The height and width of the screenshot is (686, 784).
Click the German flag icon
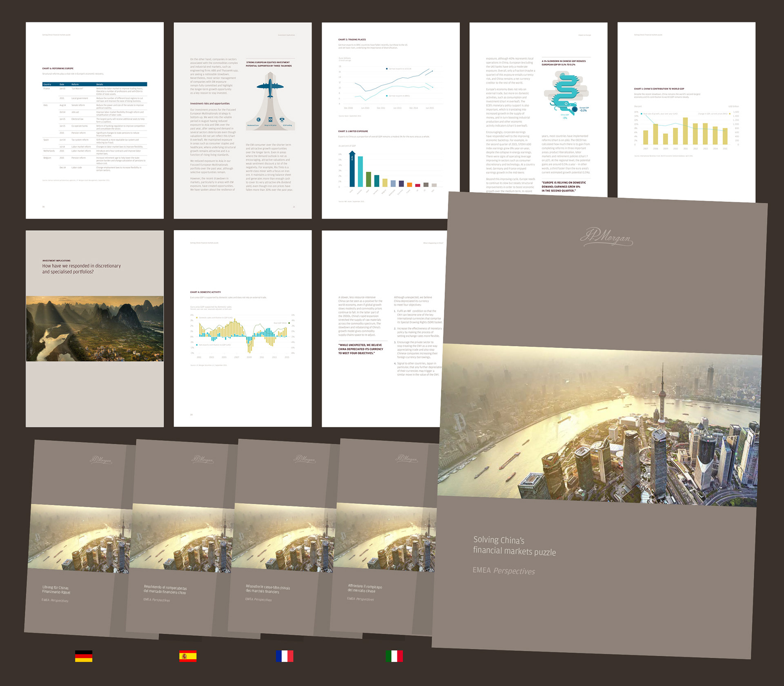coord(84,656)
